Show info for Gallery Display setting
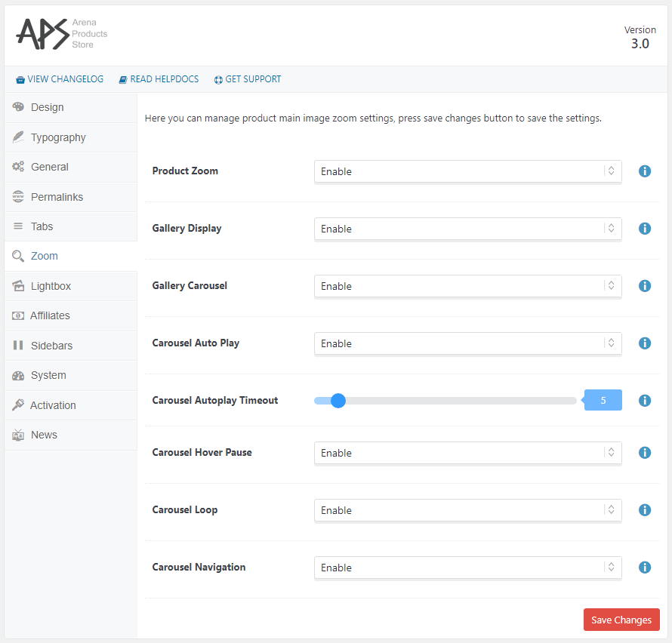This screenshot has height=643, width=672. [x=645, y=229]
